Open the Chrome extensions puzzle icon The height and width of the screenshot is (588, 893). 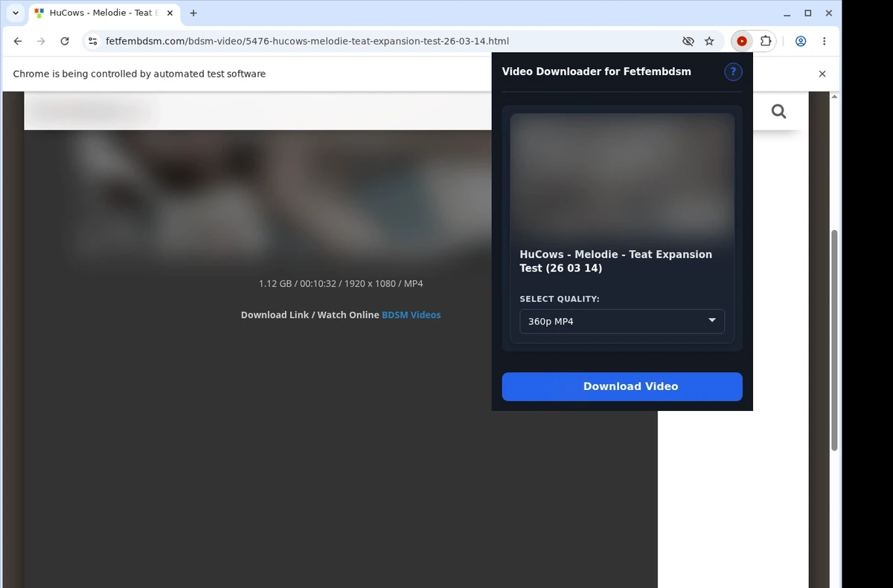[765, 42]
